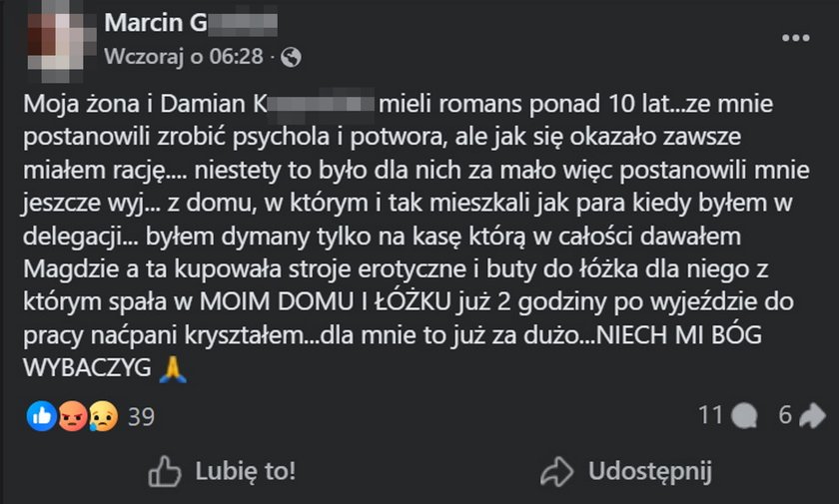The width and height of the screenshot is (839, 504).
Task: Expand the comments via the 11 count
Action: pos(710,415)
